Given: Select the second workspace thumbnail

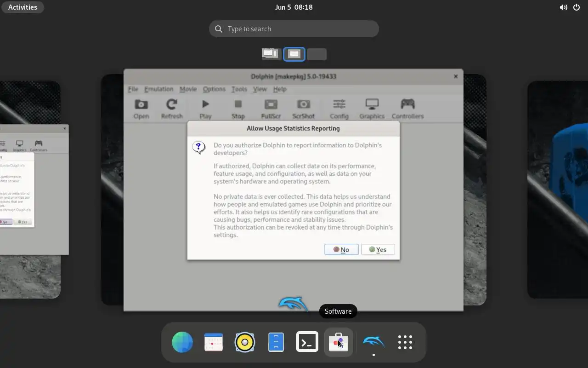Looking at the screenshot, I should [294, 54].
